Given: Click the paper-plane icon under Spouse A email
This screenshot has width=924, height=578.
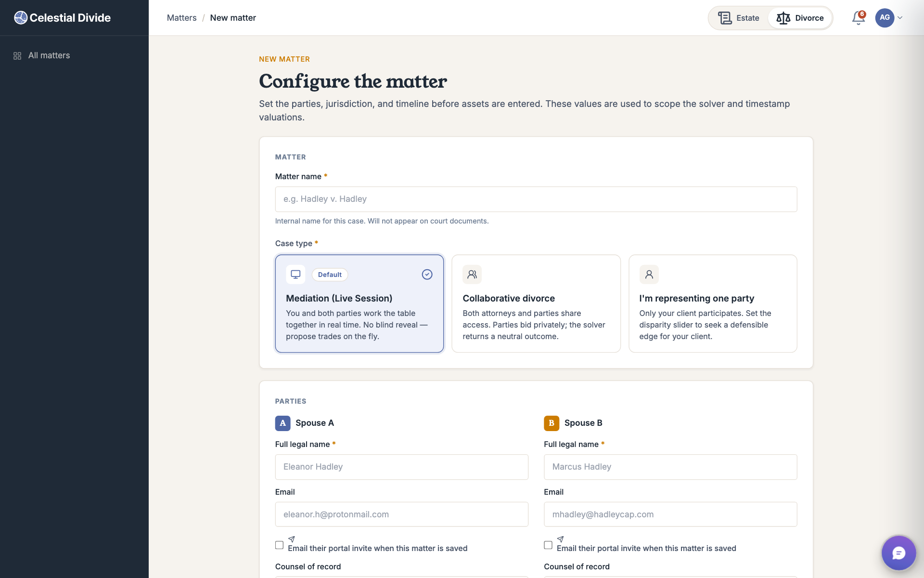Looking at the screenshot, I should pos(291,539).
